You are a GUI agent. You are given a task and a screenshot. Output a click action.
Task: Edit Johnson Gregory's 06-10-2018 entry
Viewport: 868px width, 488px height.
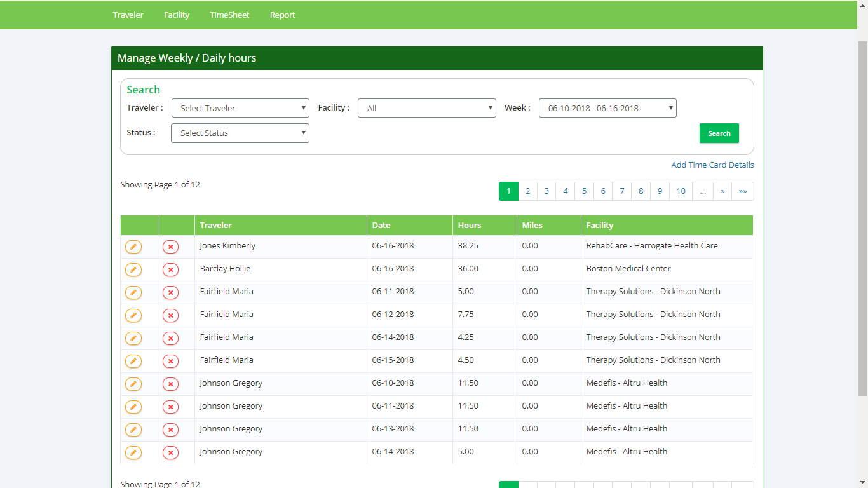(x=133, y=384)
